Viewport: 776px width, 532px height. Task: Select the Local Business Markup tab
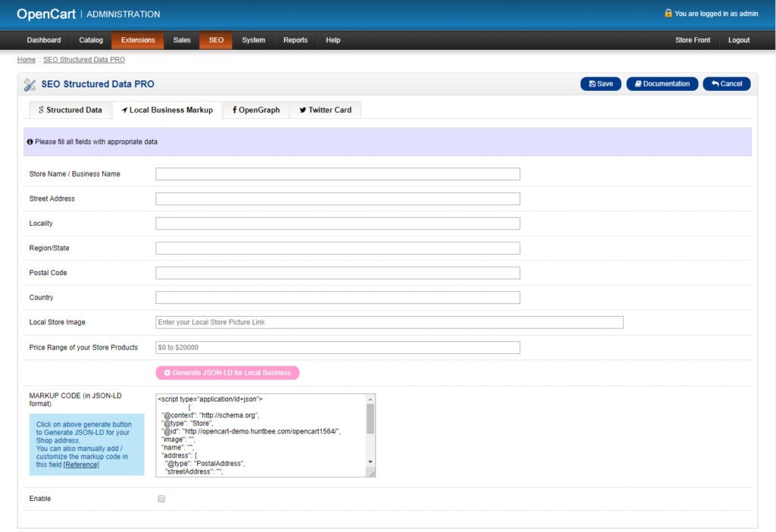(x=167, y=110)
